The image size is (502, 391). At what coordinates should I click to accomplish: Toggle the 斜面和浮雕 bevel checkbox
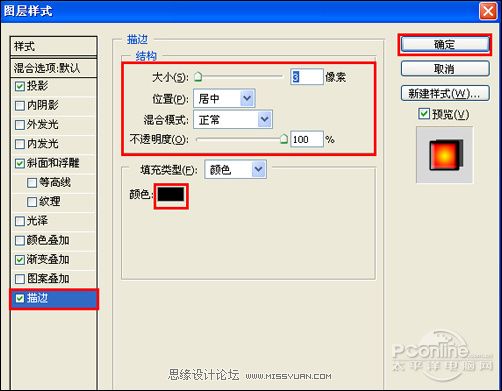(20, 164)
